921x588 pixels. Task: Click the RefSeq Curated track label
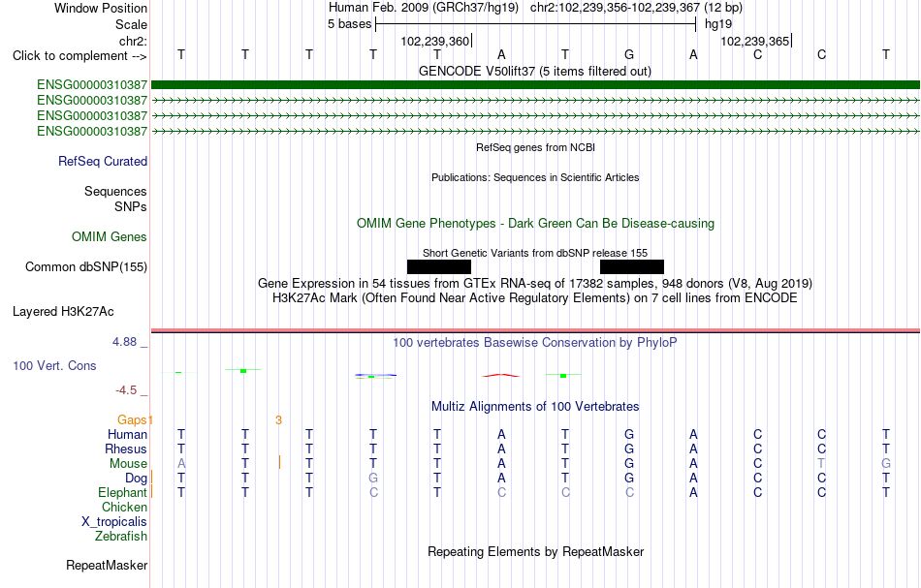pos(103,161)
